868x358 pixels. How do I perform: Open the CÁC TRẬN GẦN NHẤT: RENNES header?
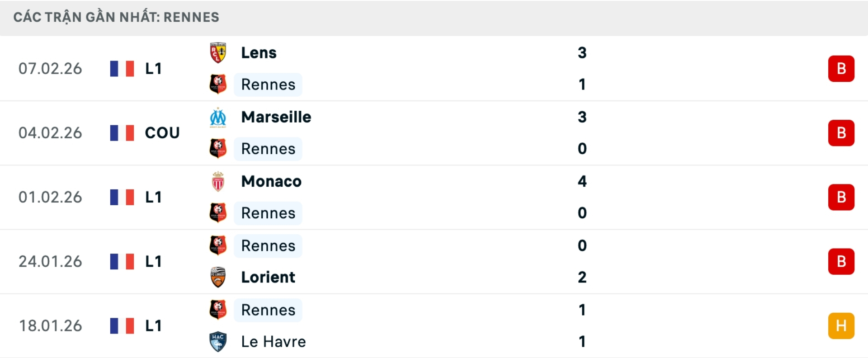[x=116, y=17]
